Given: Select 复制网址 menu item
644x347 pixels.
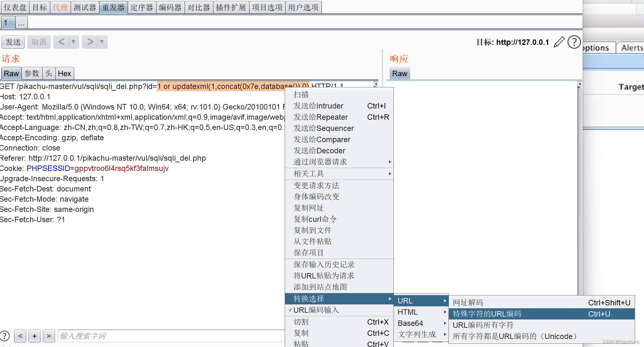Looking at the screenshot, I should pyautogui.click(x=339, y=208).
